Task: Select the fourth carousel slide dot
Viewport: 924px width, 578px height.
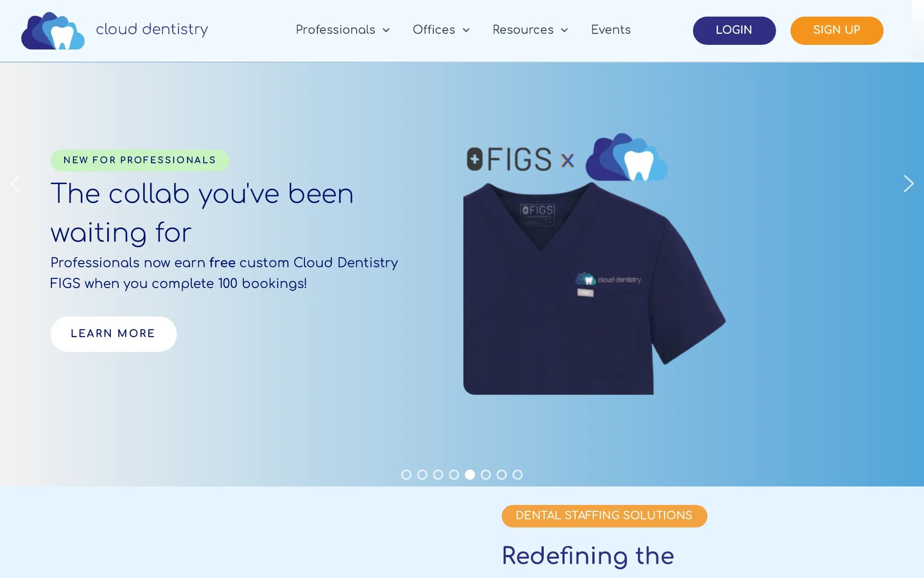Action: (454, 475)
